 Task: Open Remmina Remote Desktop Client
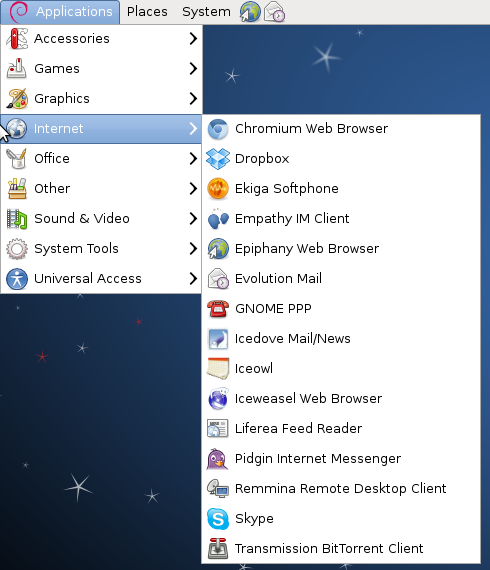(x=341, y=489)
